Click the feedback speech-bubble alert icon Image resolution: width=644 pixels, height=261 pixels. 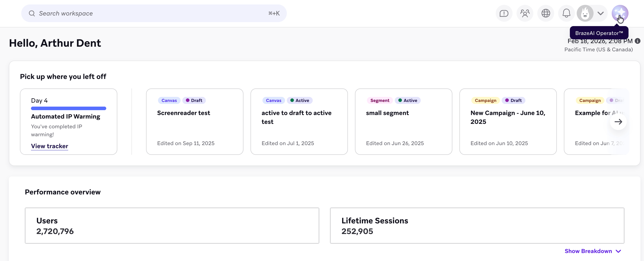coord(504,13)
